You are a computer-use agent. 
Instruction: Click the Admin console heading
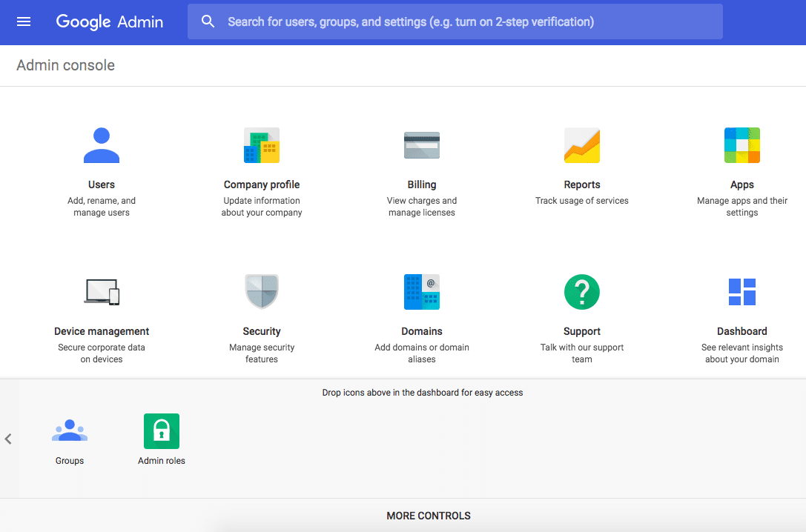pyautogui.click(x=65, y=65)
